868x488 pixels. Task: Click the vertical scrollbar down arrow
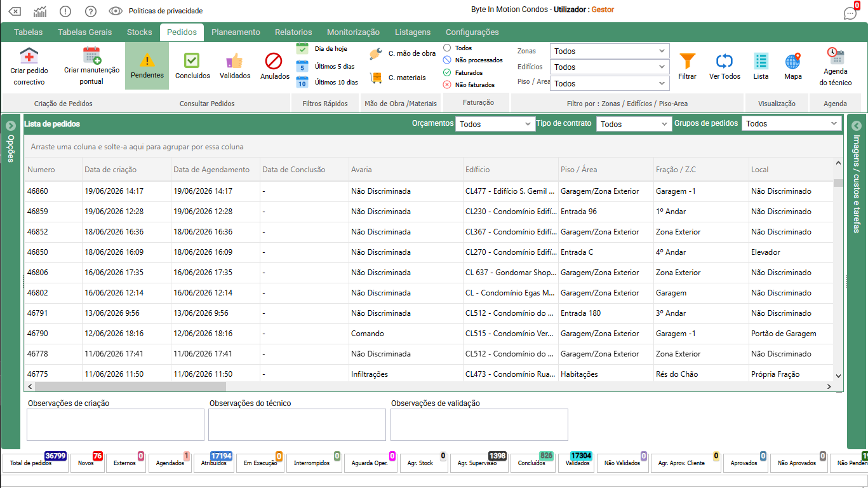coord(838,376)
